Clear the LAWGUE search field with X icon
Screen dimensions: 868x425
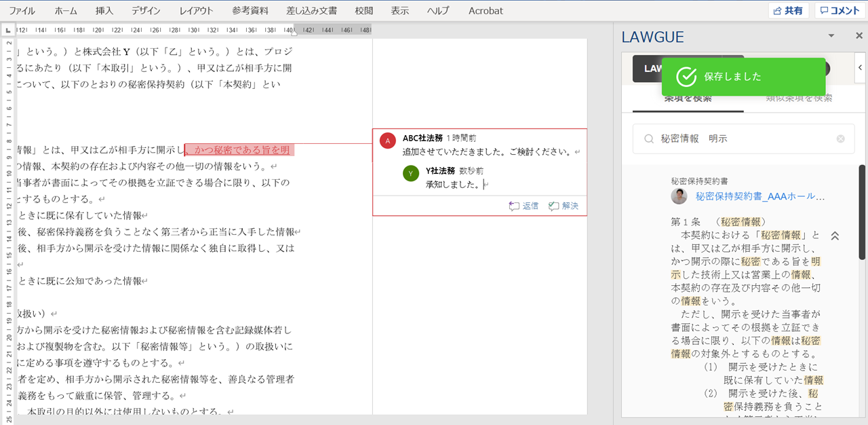coord(841,138)
